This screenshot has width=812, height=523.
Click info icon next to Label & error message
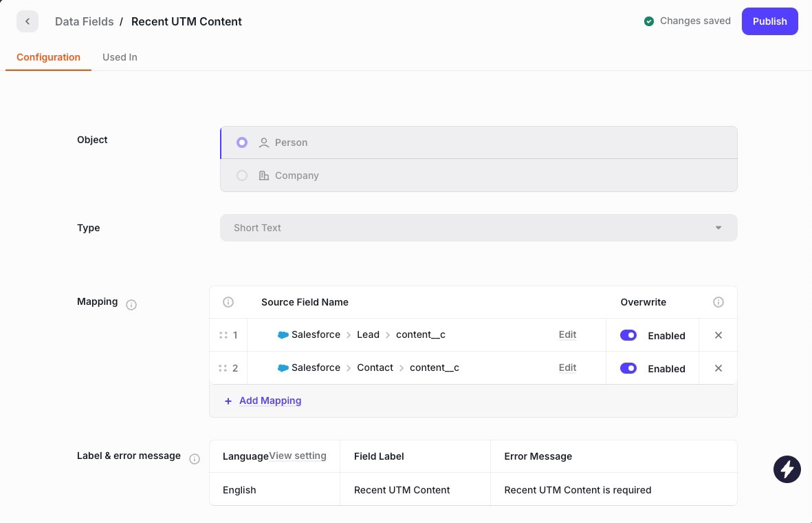195,459
